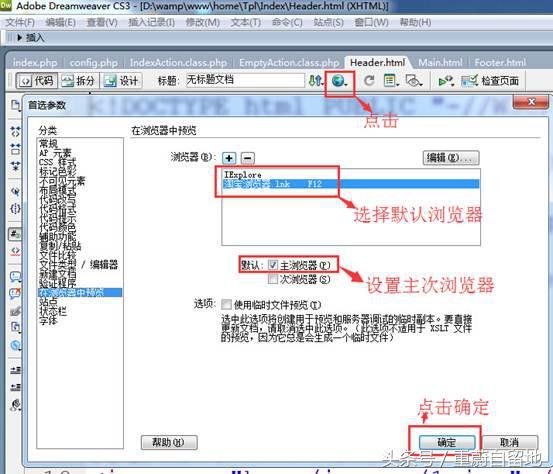The height and width of the screenshot is (474, 553).
Task: Select 常规 in the category list
Action: pos(49,143)
